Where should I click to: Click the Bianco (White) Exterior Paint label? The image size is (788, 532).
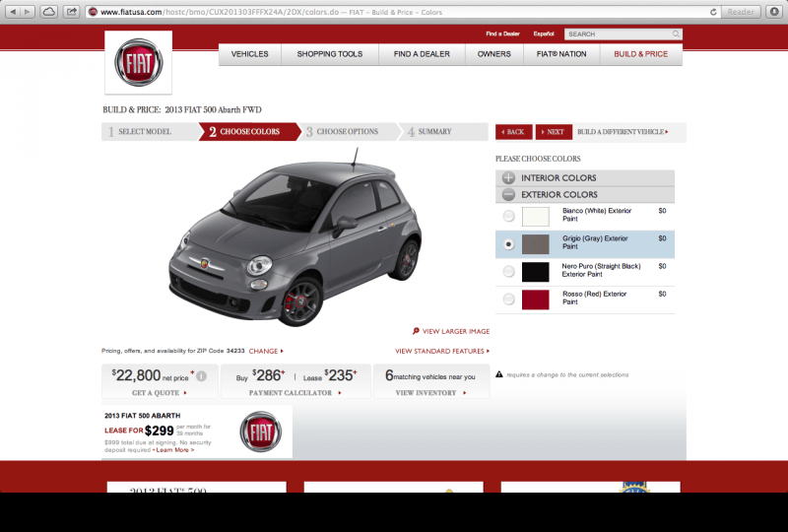click(x=597, y=215)
